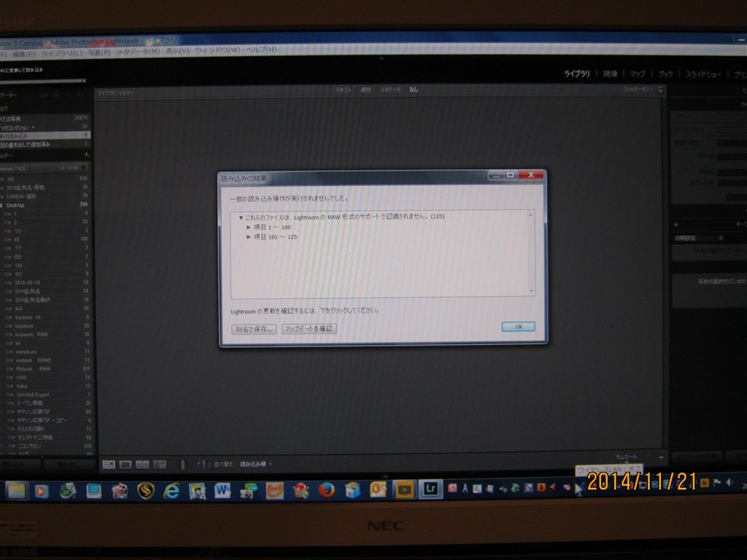Image resolution: width=747 pixels, height=560 pixels.
Task: Select 属性 in library filter bar
Action: tap(366, 90)
